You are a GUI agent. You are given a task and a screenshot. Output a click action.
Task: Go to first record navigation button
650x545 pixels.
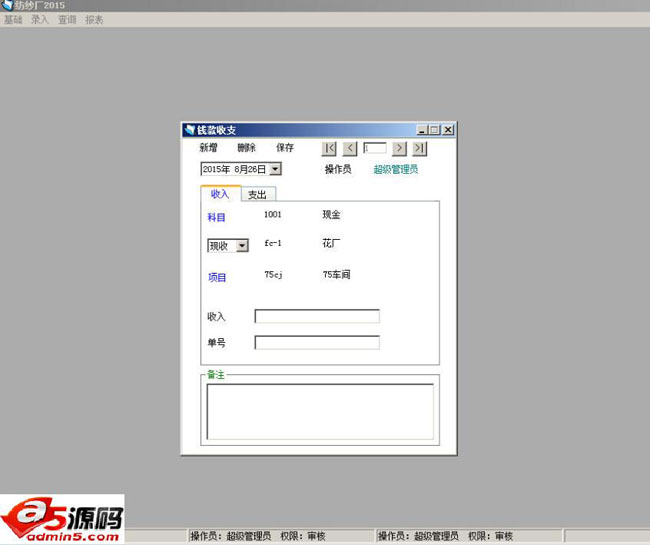coord(329,148)
